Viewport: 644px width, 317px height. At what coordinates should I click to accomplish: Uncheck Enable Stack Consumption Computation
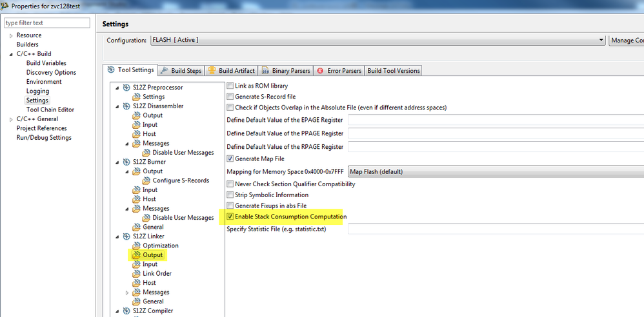tap(230, 216)
